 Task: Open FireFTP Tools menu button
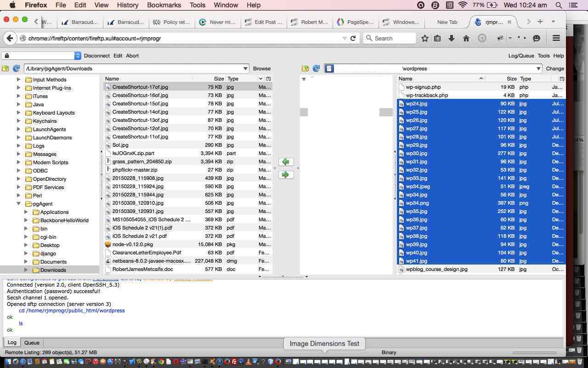point(543,56)
